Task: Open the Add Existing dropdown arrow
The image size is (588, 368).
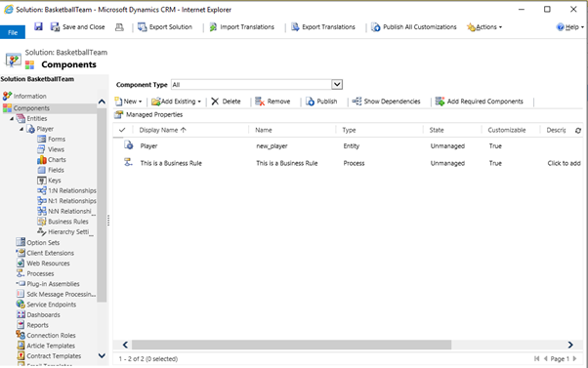Action: point(199,102)
